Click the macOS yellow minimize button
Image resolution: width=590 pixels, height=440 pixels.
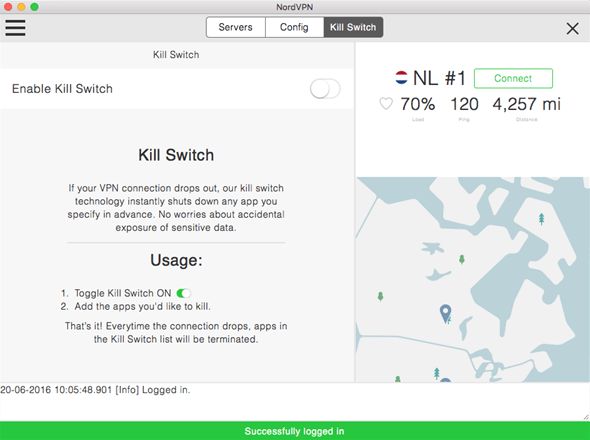tap(21, 7)
